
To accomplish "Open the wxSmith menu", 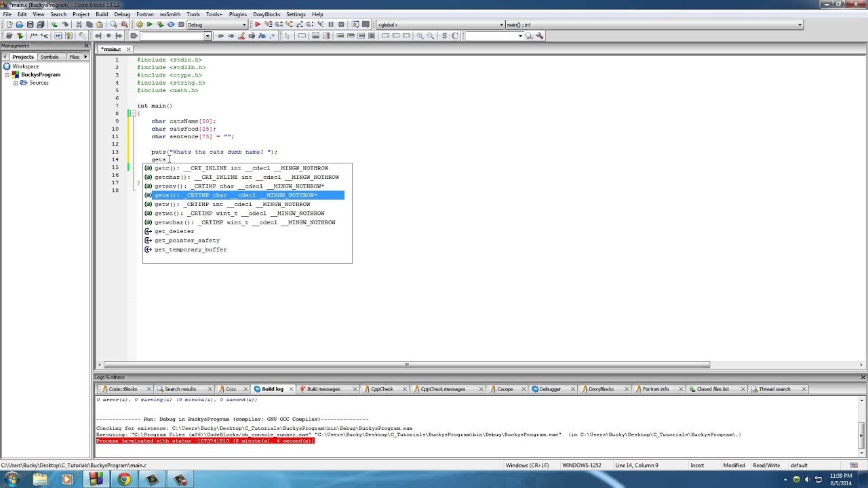I will tap(170, 14).
